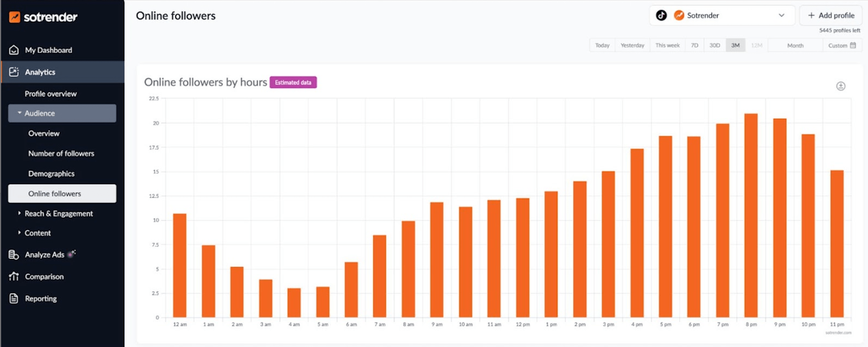This screenshot has width=868, height=347.
Task: Switch to the Number of followers view
Action: pyautogui.click(x=61, y=154)
